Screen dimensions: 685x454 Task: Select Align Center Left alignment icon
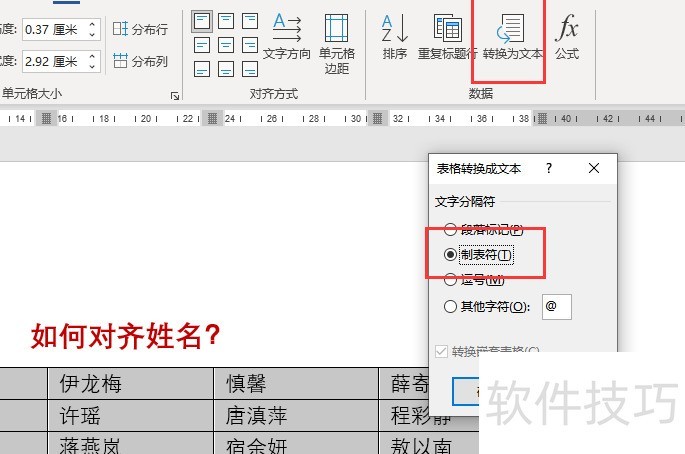[202, 45]
